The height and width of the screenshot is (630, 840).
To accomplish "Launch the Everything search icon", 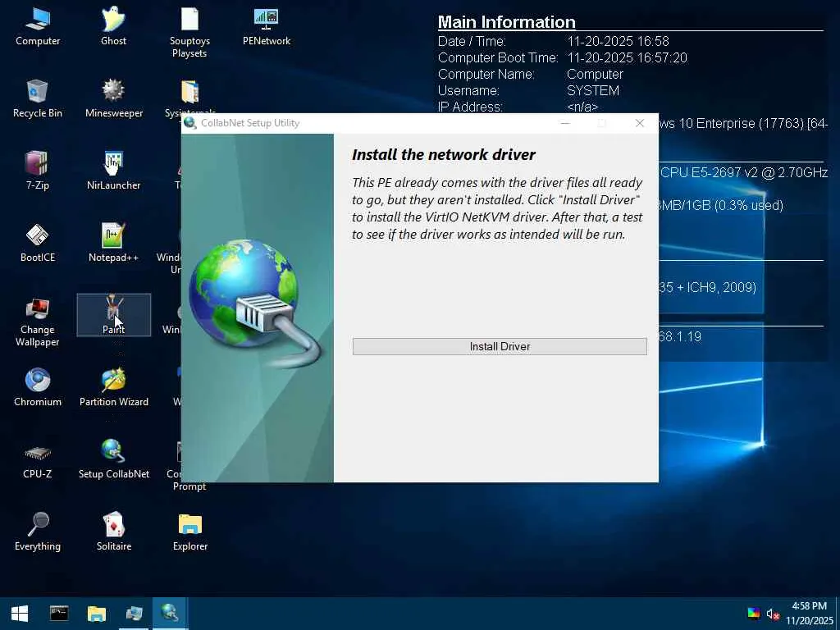I will tap(38, 532).
